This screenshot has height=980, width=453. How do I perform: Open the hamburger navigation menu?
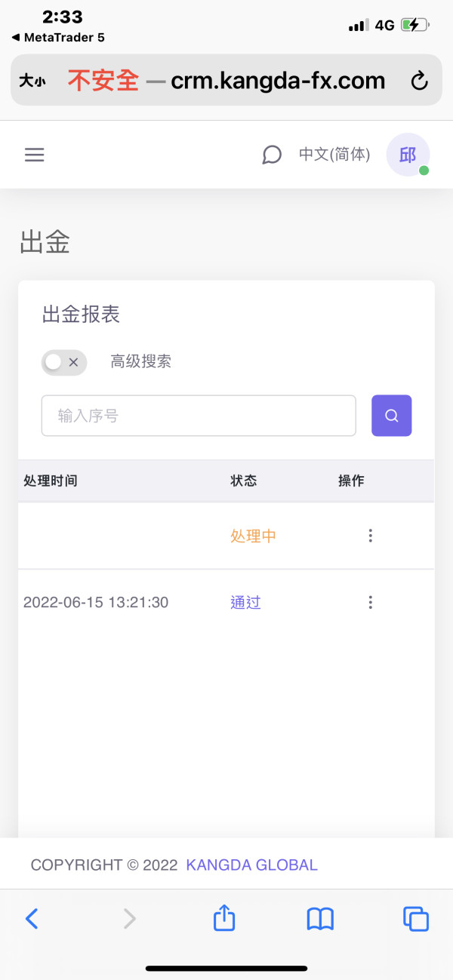[x=35, y=155]
